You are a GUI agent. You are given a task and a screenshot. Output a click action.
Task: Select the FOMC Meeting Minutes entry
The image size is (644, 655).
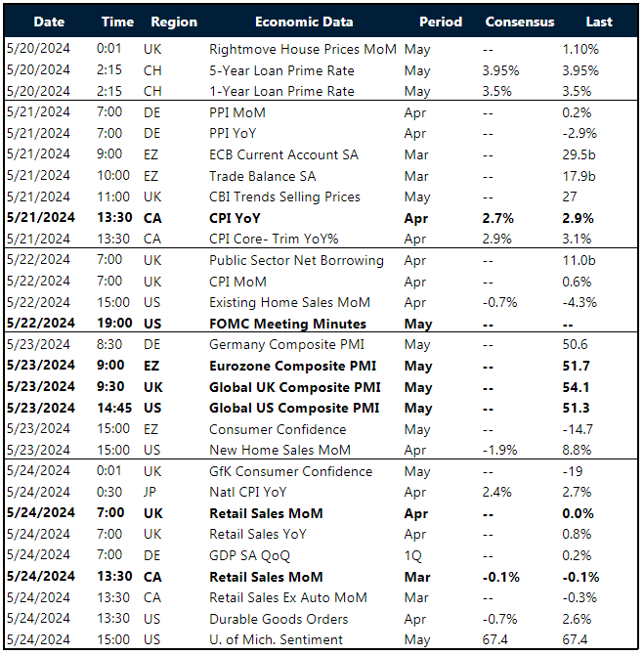(x=287, y=324)
